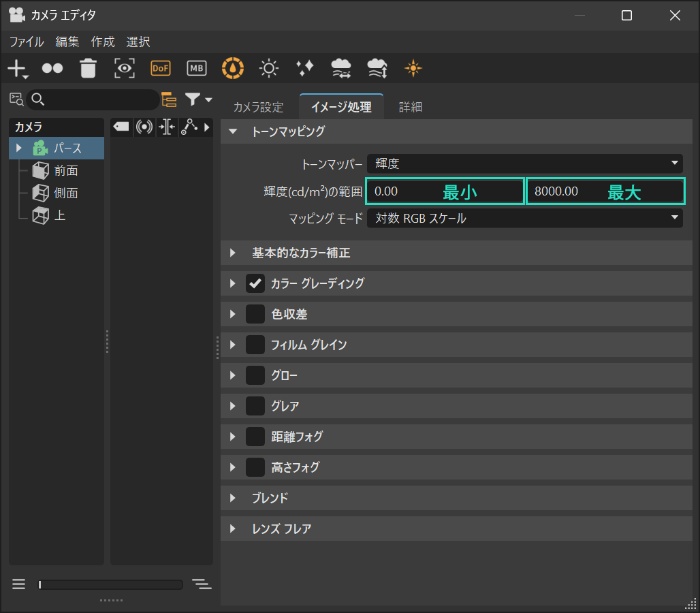Viewport: 700px width, 613px height.
Task: Click the bottom-left thumbnail size slider
Action: click(110, 584)
